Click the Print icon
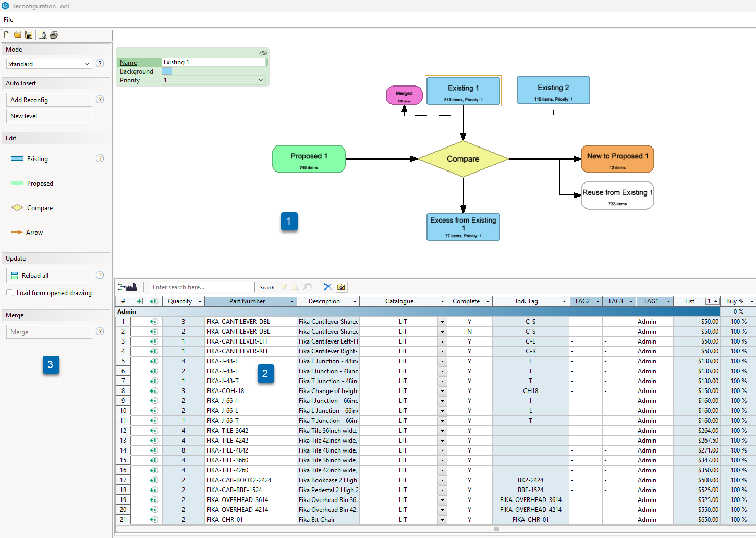 54,35
